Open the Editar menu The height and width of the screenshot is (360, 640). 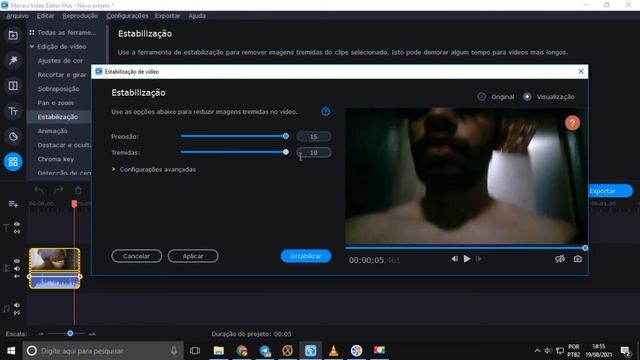click(x=45, y=16)
